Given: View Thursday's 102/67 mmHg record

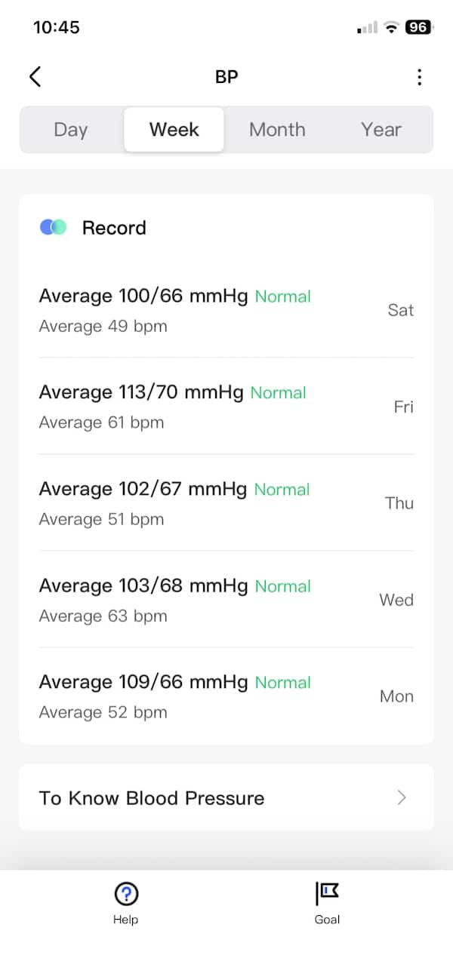Looking at the screenshot, I should 226,503.
